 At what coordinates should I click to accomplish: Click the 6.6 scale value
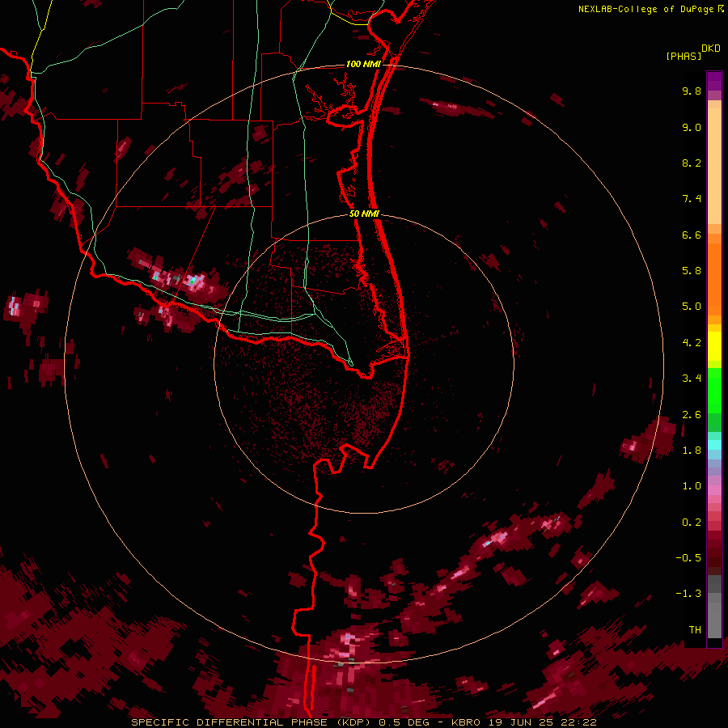click(x=692, y=235)
